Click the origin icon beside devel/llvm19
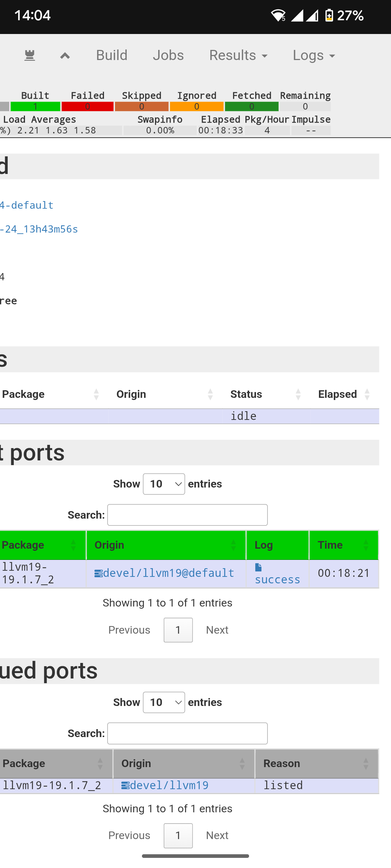 pyautogui.click(x=125, y=786)
